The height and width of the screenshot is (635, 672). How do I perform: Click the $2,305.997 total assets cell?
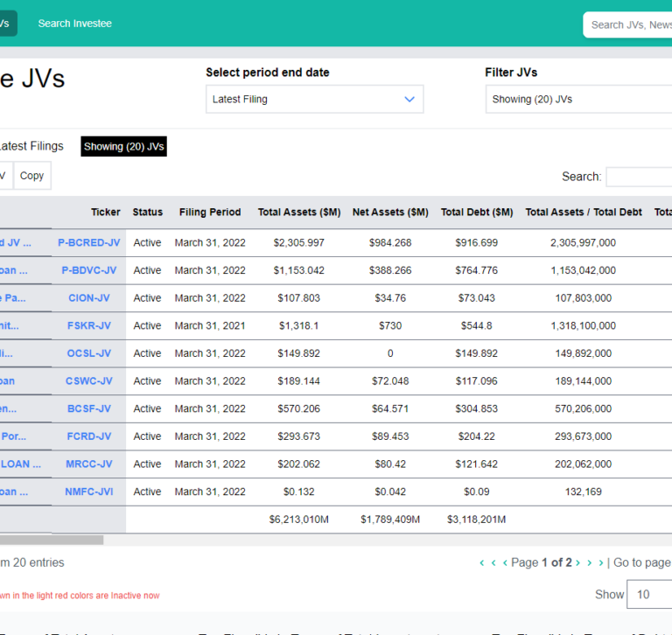[x=299, y=242]
